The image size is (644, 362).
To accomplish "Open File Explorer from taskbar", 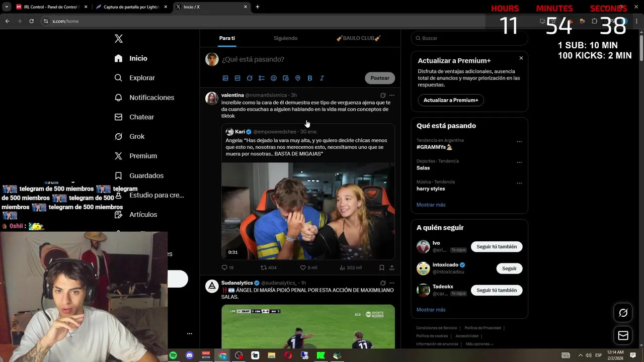I will coord(272,355).
